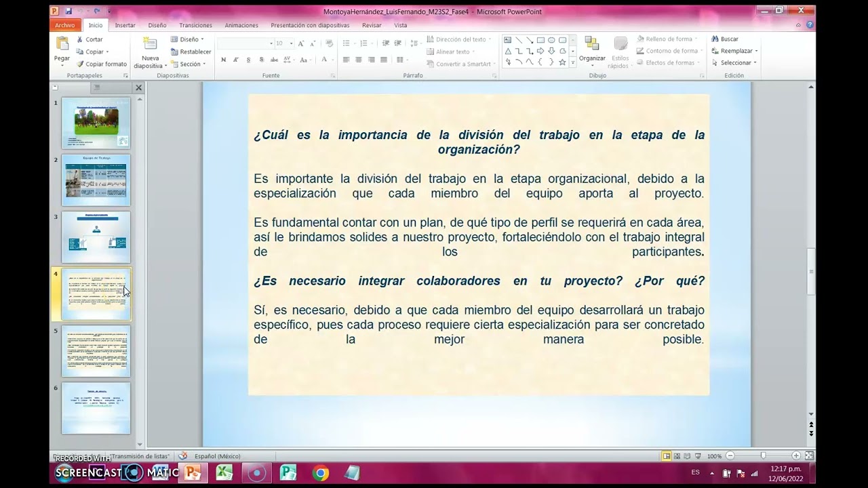Switch to the Transiciones tab
This screenshot has width=868, height=488.
click(x=195, y=25)
